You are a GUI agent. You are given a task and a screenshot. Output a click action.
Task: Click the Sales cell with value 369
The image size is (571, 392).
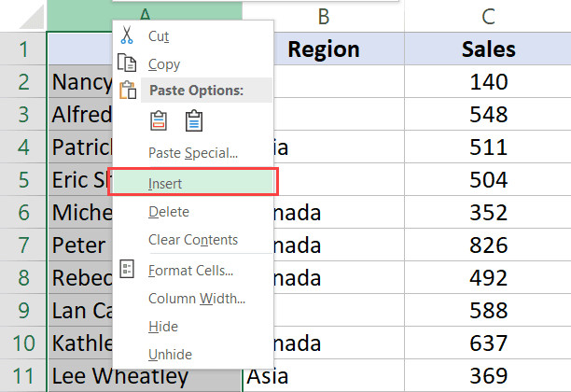pyautogui.click(x=488, y=377)
